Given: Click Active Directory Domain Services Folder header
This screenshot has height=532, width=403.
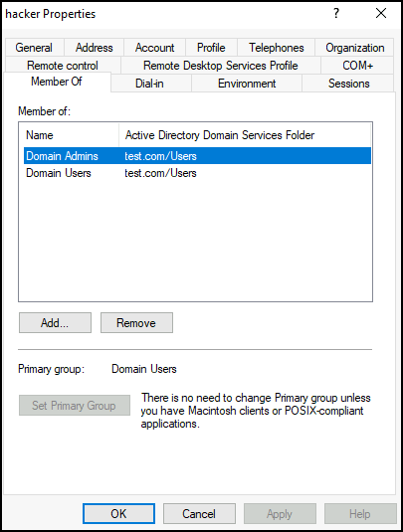Looking at the screenshot, I should (245, 135).
